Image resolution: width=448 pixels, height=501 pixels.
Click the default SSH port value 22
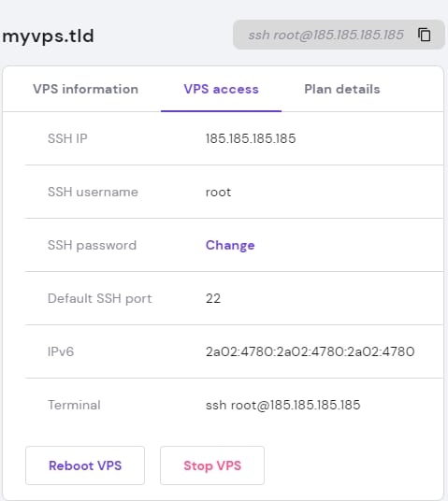[x=213, y=298]
